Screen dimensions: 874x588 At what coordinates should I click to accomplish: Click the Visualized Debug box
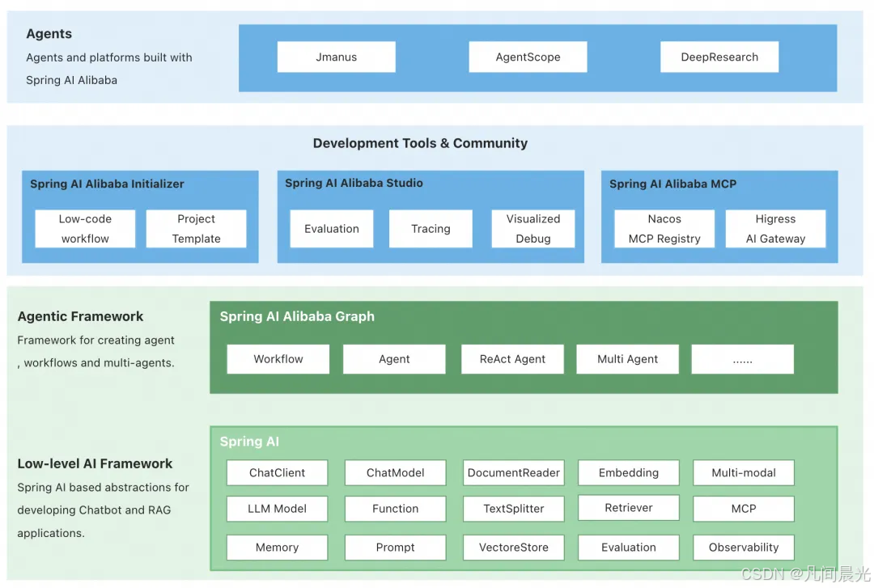pyautogui.click(x=532, y=229)
